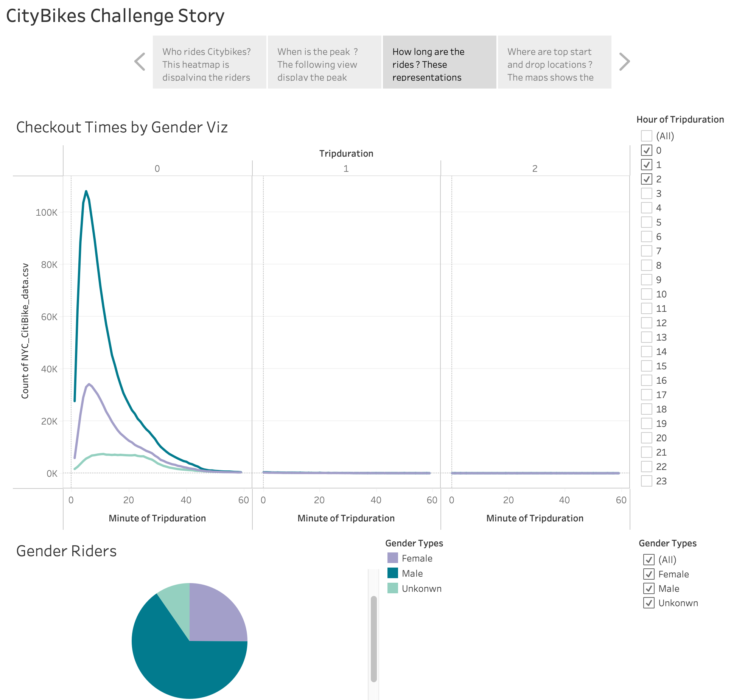Image resolution: width=756 pixels, height=700 pixels.
Task: Select the Male slice of the pie chart
Action: (x=178, y=663)
